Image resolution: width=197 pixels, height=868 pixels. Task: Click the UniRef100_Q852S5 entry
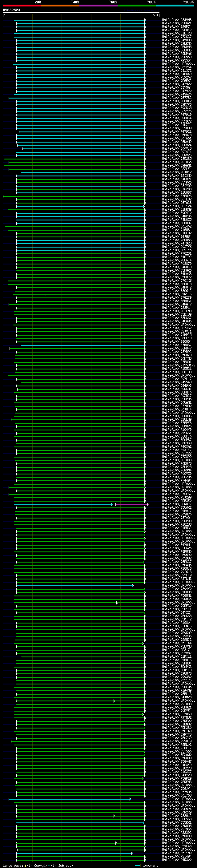point(177,159)
